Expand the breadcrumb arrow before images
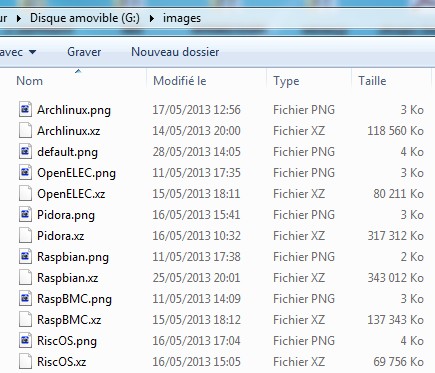This screenshot has height=373, width=435. pyautogui.click(x=152, y=18)
